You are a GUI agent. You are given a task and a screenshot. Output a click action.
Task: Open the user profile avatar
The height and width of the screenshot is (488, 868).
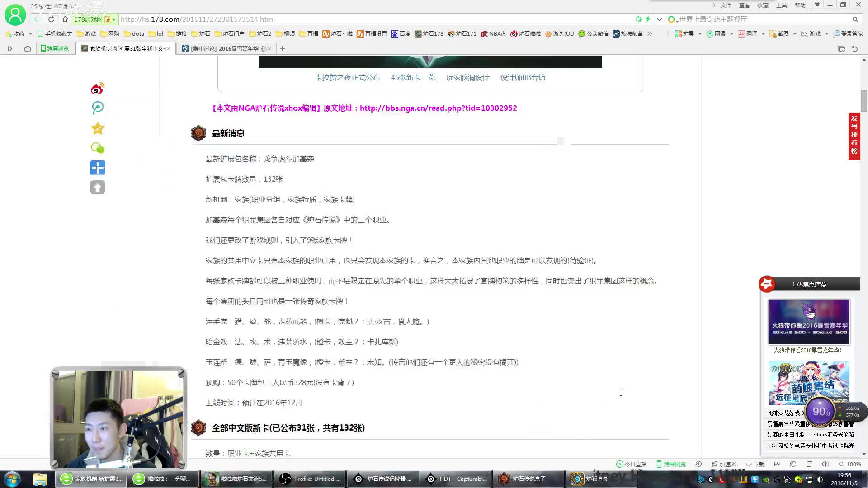(15, 15)
